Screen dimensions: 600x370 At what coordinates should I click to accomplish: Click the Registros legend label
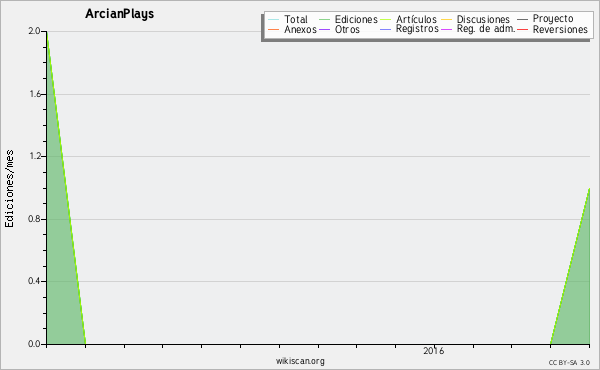(417, 29)
